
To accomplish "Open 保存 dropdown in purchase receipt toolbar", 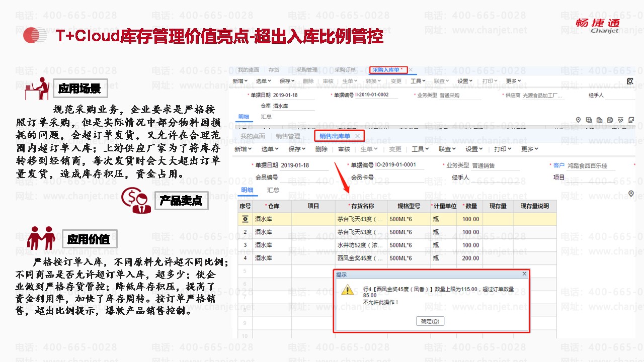I will [287, 81].
